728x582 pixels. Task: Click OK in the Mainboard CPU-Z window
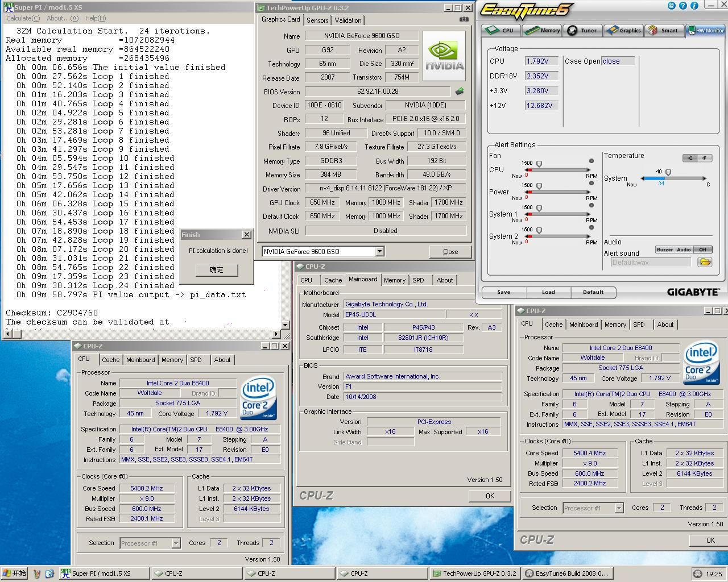coord(490,496)
